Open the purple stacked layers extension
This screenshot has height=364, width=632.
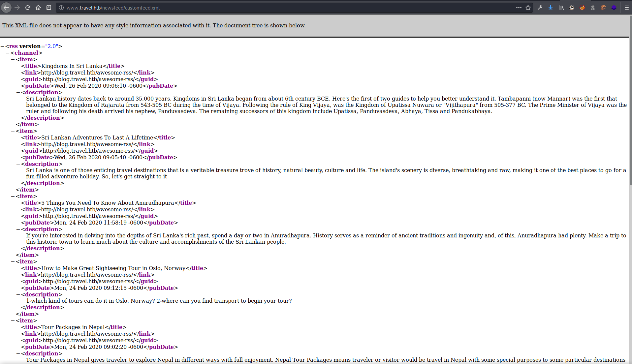[614, 8]
